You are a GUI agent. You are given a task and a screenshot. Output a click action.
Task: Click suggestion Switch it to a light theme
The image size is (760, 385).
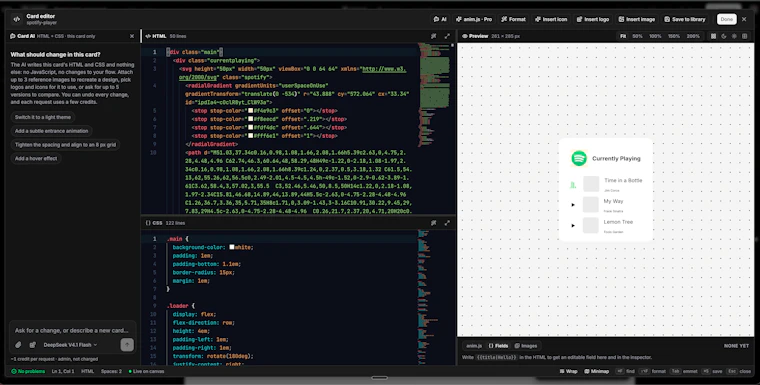43,117
